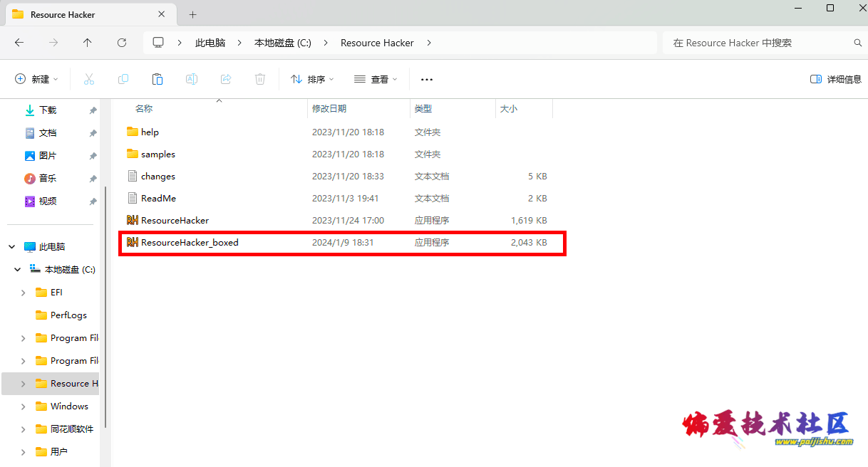The width and height of the screenshot is (868, 467).
Task: Open 图片 in the navigation pane
Action: (x=48, y=156)
